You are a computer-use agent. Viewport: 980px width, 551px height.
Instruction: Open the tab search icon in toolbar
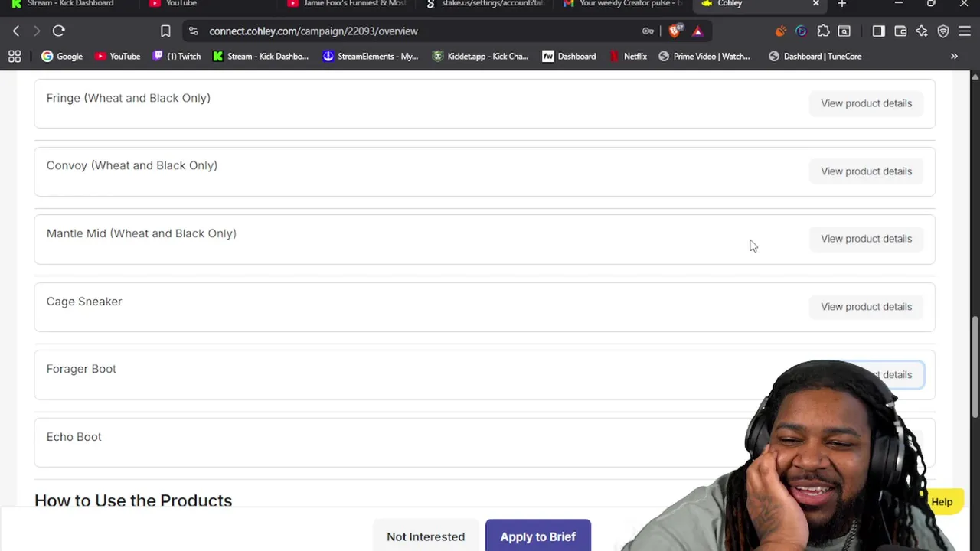844,31
